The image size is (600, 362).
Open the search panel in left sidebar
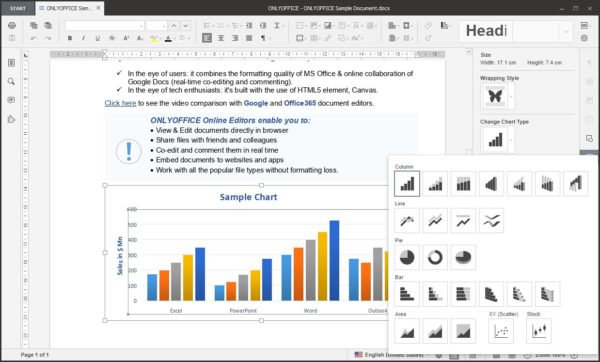pos(11,82)
